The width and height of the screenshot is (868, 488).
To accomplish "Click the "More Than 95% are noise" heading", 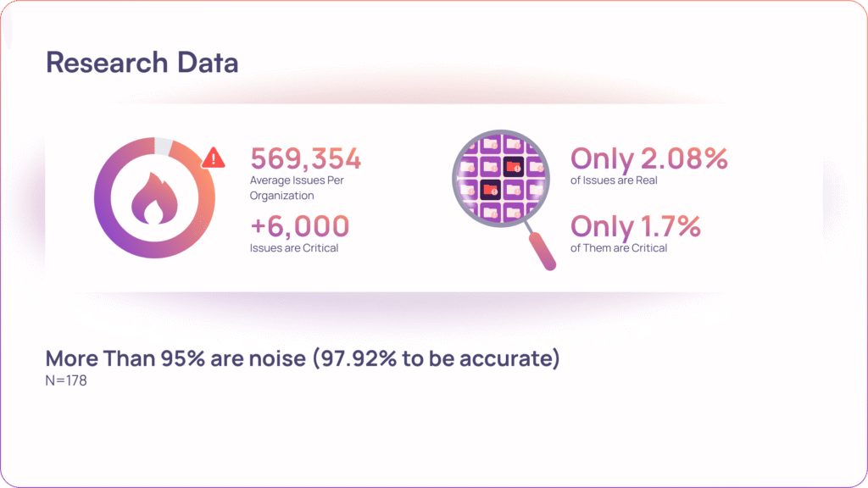I will (x=175, y=358).
